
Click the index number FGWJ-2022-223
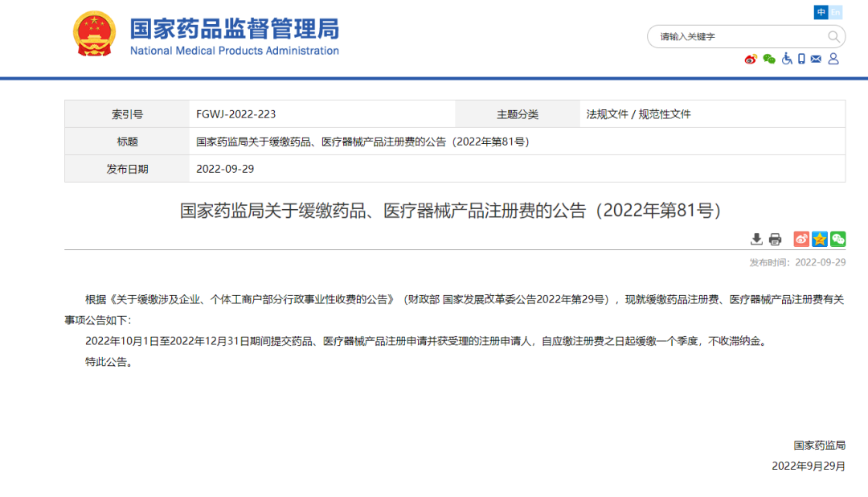[x=235, y=114]
